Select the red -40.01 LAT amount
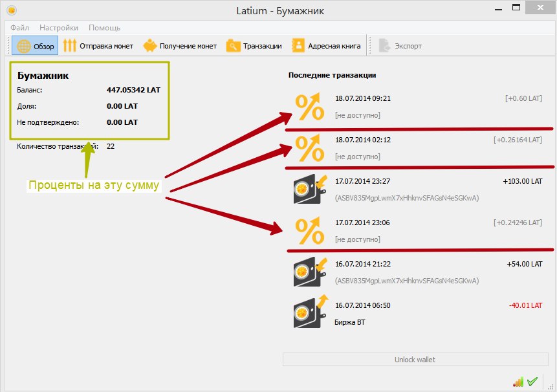Screen dimensions: 557x392 (525, 305)
